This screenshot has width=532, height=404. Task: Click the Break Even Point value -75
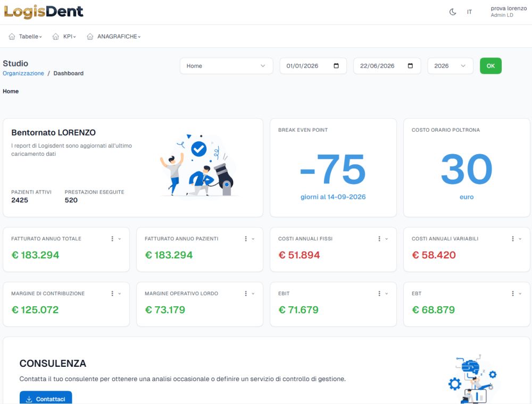pyautogui.click(x=333, y=169)
